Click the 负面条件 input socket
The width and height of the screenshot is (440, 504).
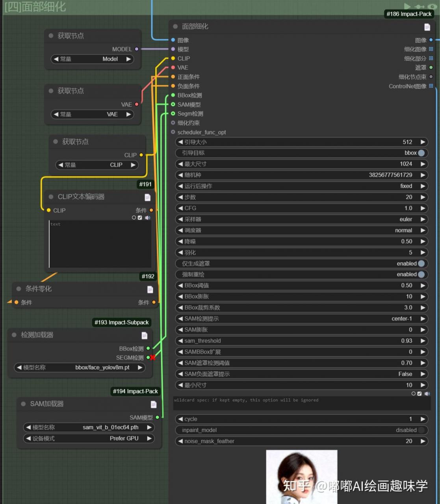pyautogui.click(x=173, y=86)
